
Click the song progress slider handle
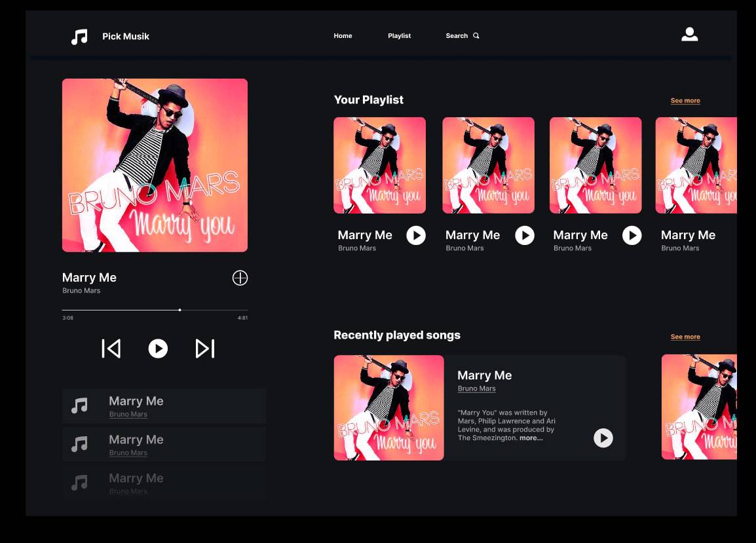tap(180, 310)
